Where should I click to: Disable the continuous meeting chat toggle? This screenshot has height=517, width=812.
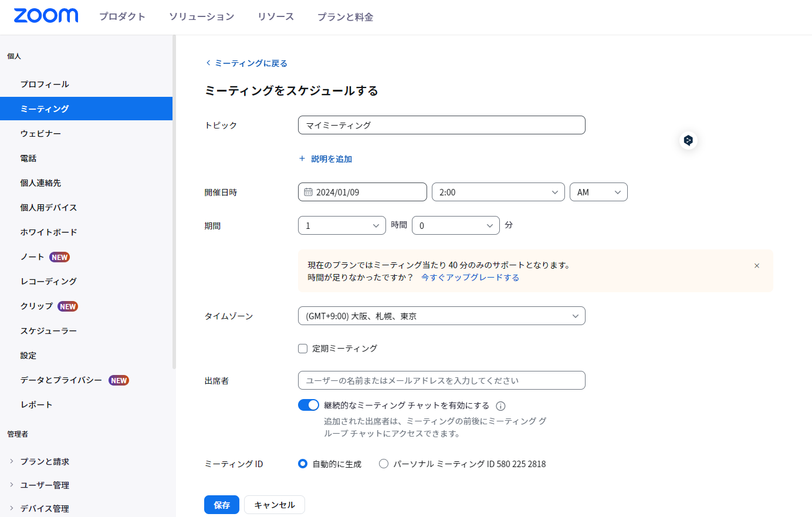(x=308, y=405)
